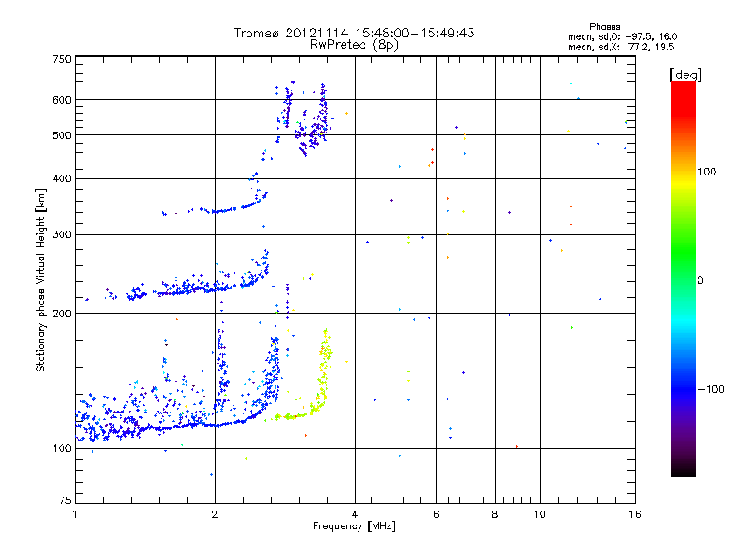
Task: Click the "1" frequency tick label
Action: [75, 514]
